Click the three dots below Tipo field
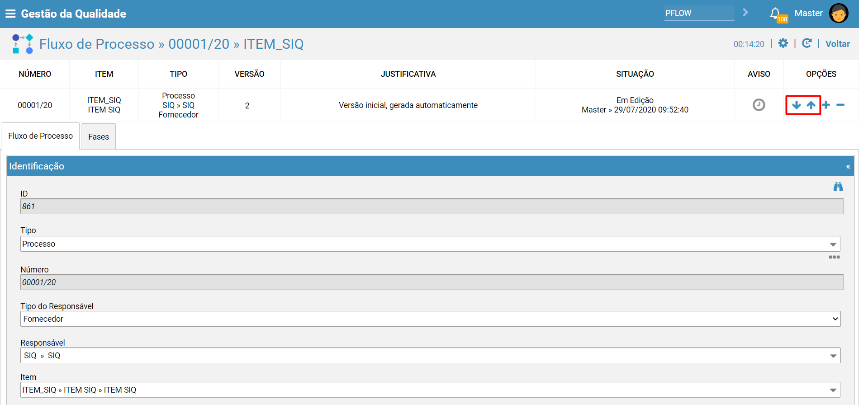 tap(834, 257)
